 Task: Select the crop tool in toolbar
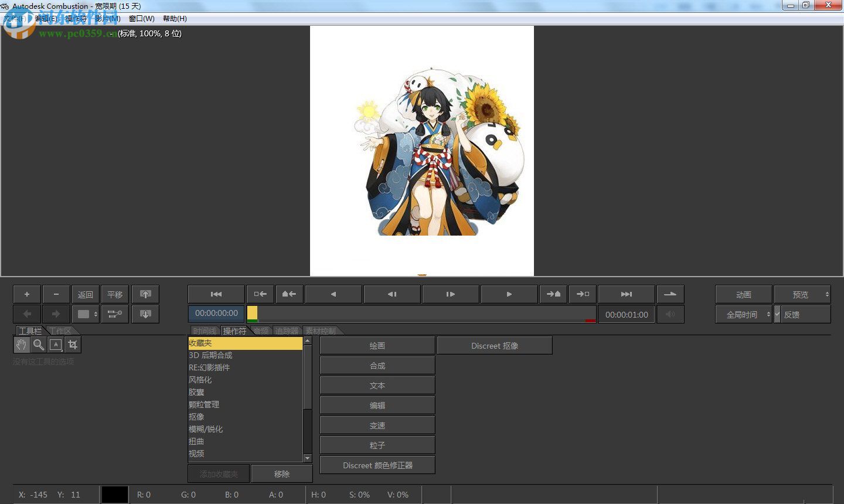73,345
